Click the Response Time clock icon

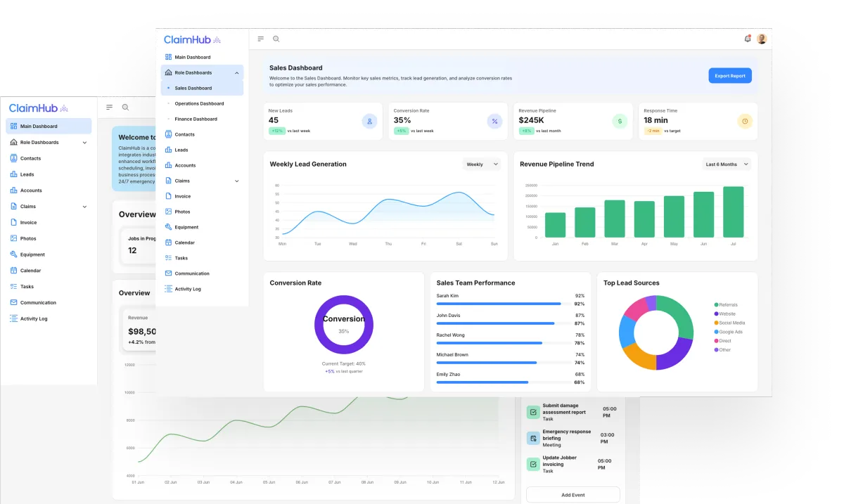pyautogui.click(x=745, y=121)
